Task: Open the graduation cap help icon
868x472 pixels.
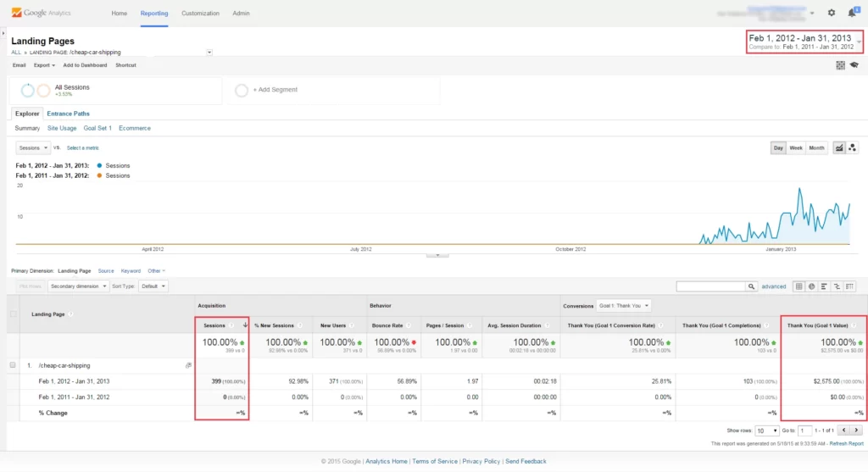Action: (x=854, y=65)
